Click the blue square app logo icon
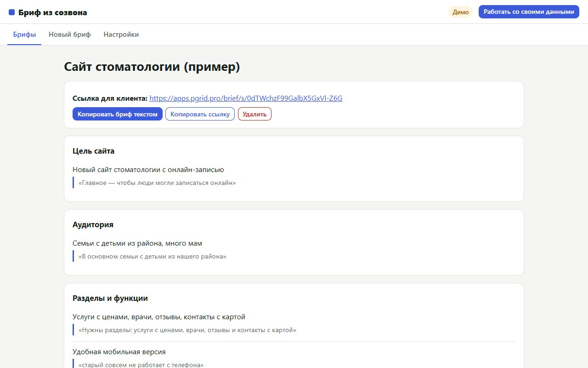 click(12, 12)
